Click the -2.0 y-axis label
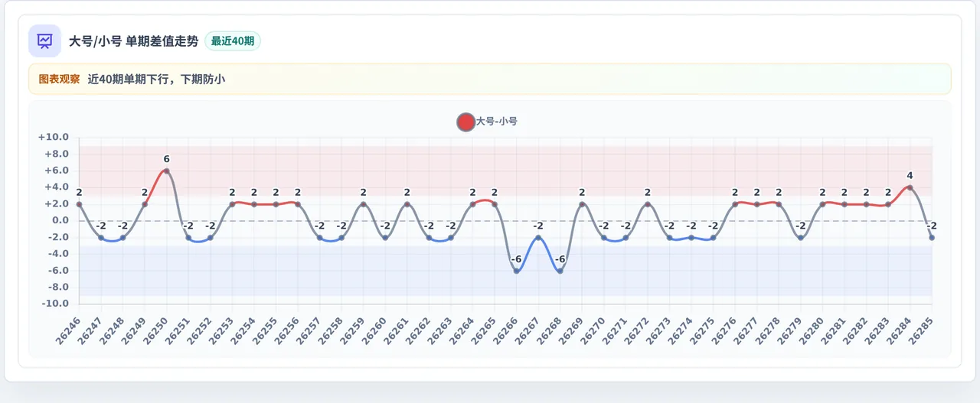Screen dimensions: 980x403 [57, 238]
